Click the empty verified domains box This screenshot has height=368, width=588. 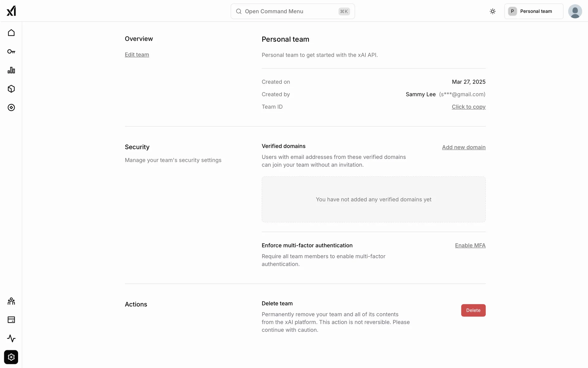(x=373, y=199)
